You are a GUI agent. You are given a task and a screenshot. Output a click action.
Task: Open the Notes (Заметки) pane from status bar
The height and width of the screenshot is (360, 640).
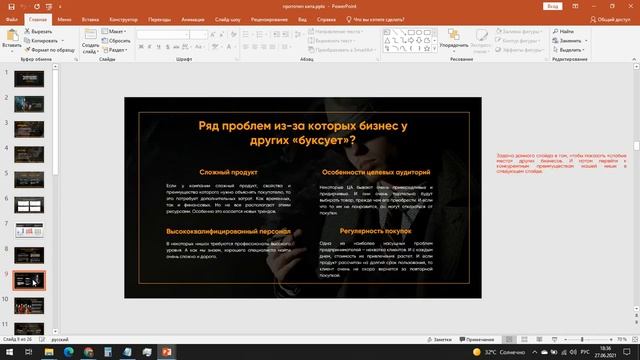tap(439, 340)
